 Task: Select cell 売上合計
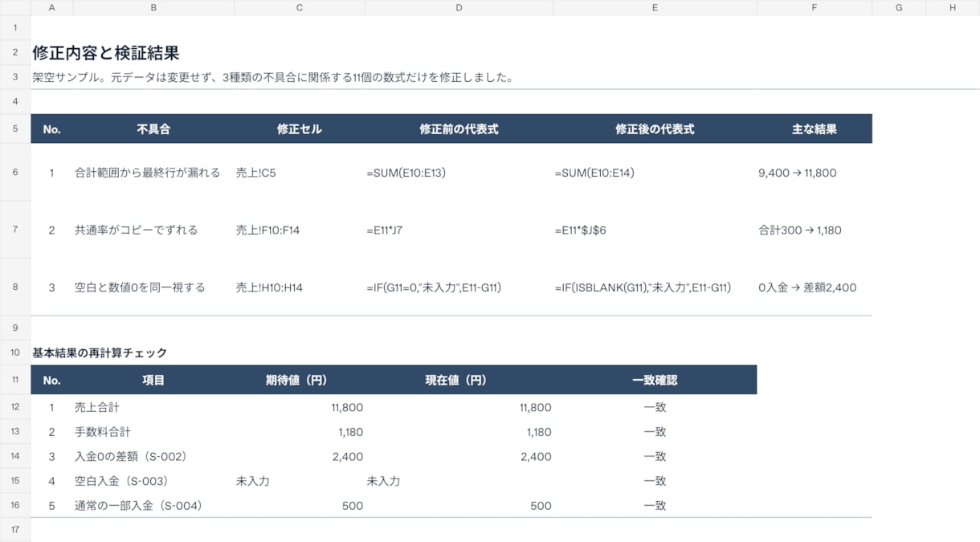pos(153,407)
